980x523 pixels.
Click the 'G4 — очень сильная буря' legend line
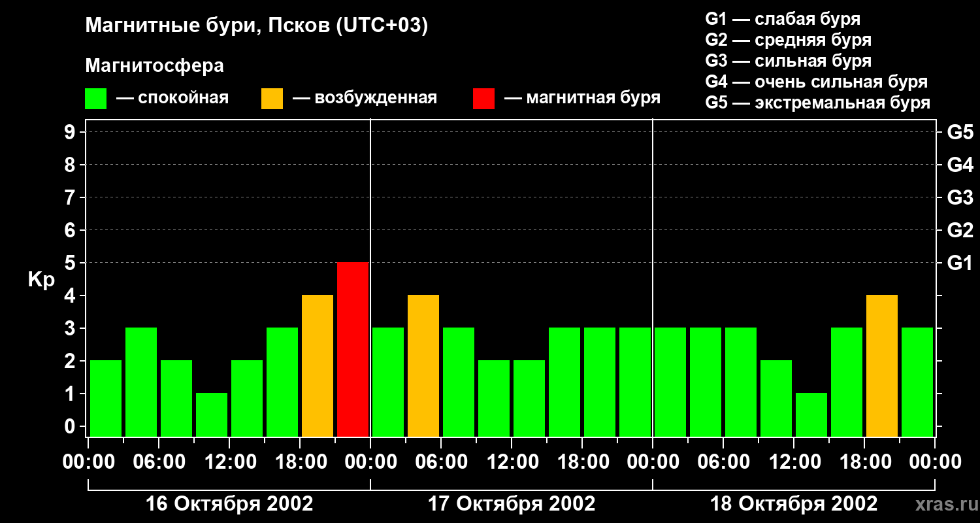click(817, 82)
